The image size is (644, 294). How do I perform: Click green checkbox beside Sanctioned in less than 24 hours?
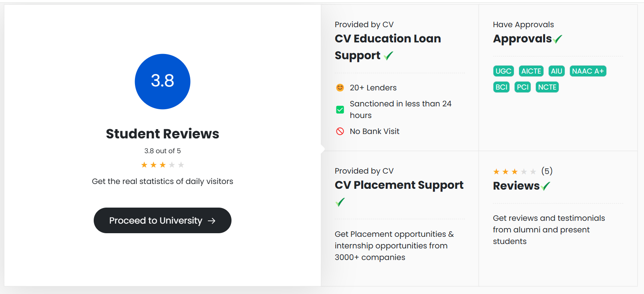340,110
